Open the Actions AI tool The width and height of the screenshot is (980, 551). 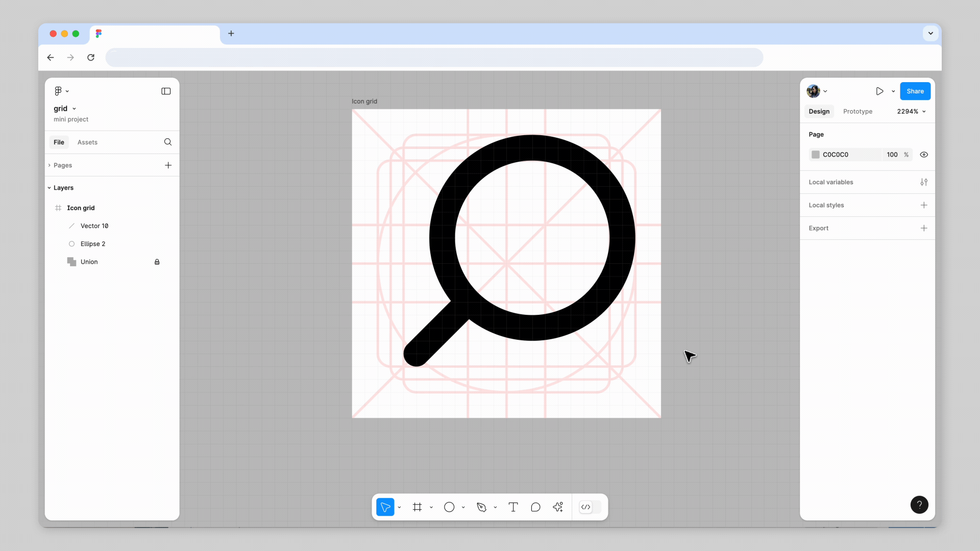pos(558,507)
